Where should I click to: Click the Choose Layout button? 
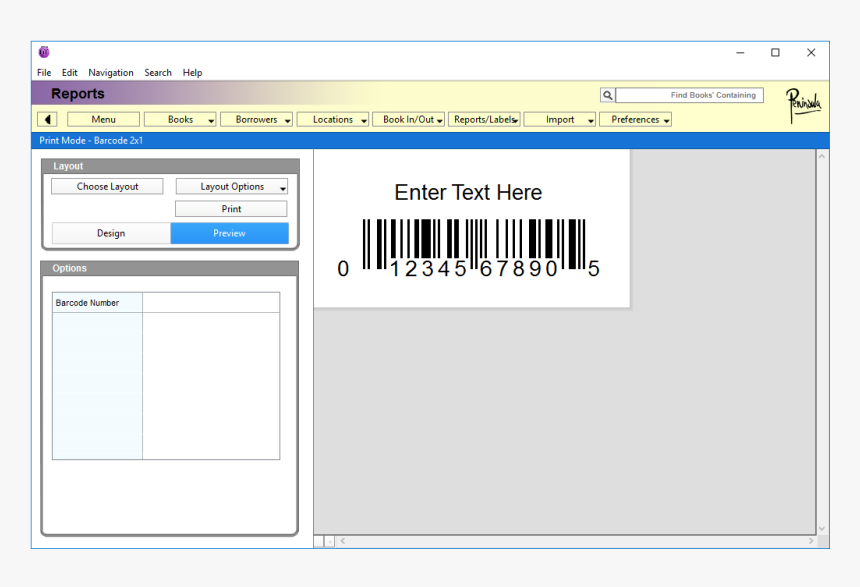(x=108, y=187)
